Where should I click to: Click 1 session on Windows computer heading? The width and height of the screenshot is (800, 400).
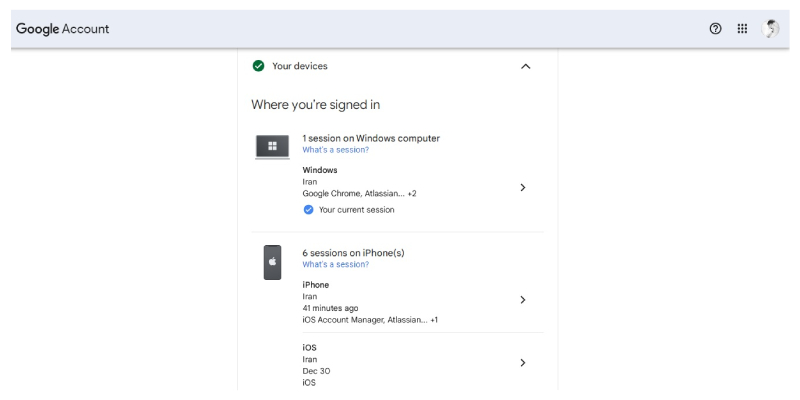point(371,138)
